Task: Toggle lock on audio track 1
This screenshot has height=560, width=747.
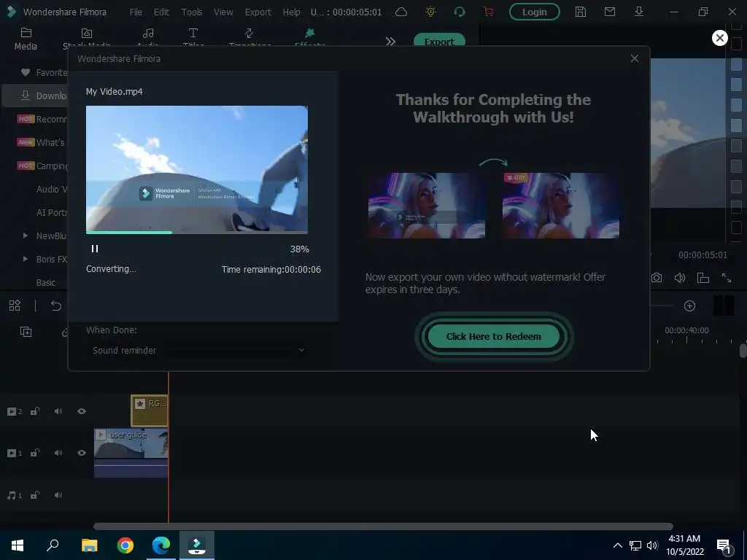Action: [x=35, y=495]
